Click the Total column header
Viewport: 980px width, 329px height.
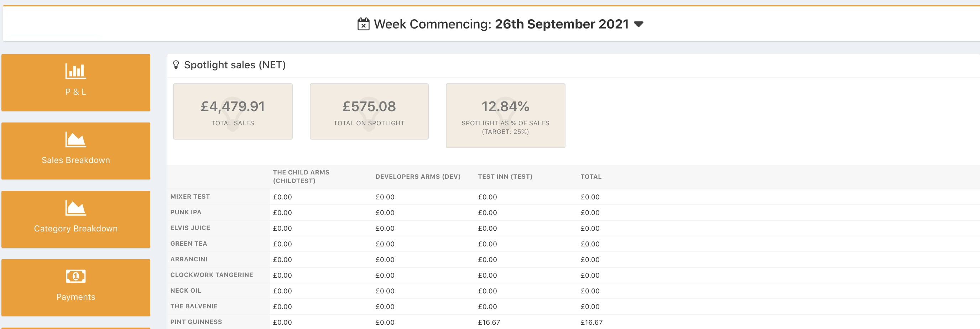590,177
